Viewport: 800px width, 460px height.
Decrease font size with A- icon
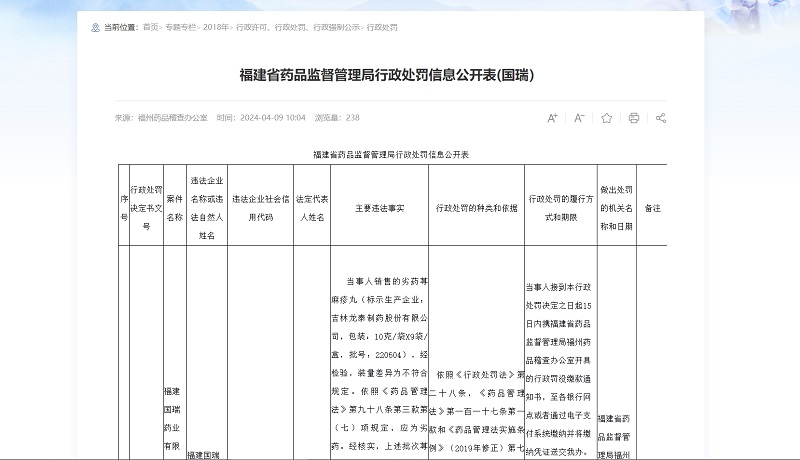point(579,118)
